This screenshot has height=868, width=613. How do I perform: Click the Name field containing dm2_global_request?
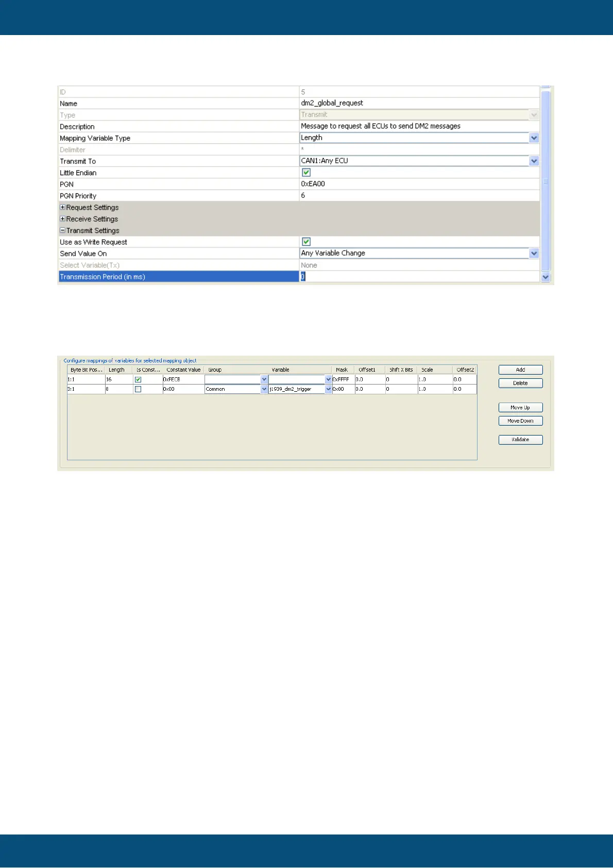click(418, 103)
